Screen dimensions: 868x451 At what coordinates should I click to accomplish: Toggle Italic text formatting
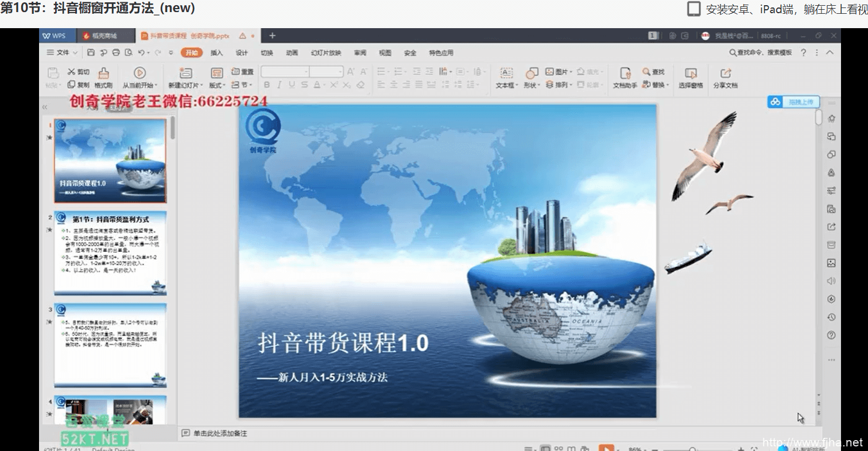click(280, 84)
